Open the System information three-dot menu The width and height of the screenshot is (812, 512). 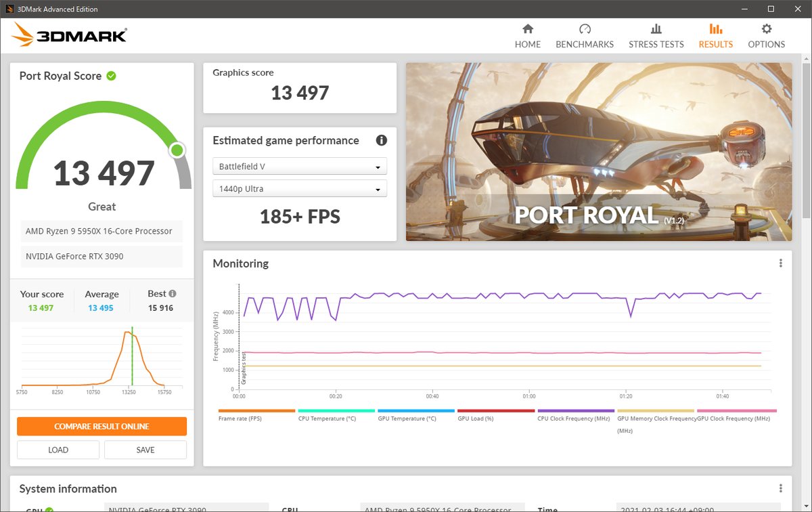[780, 488]
